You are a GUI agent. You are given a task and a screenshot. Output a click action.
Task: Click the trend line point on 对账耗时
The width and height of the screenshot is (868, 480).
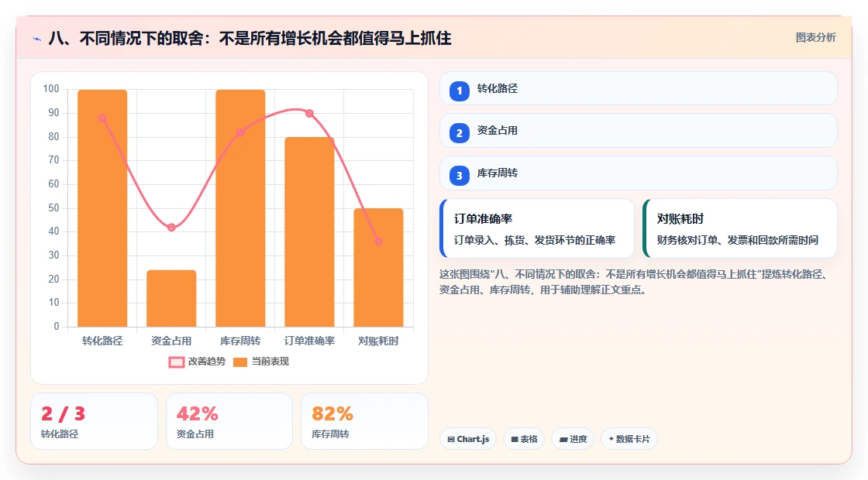[x=379, y=241]
